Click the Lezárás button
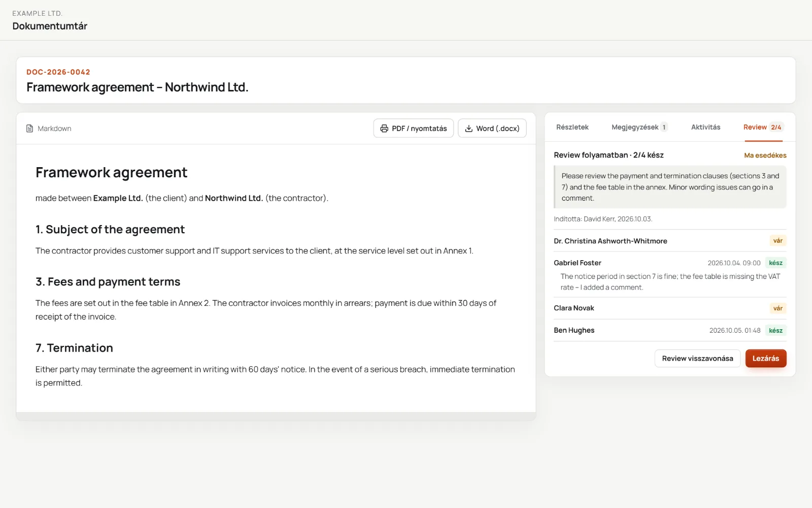 tap(766, 359)
